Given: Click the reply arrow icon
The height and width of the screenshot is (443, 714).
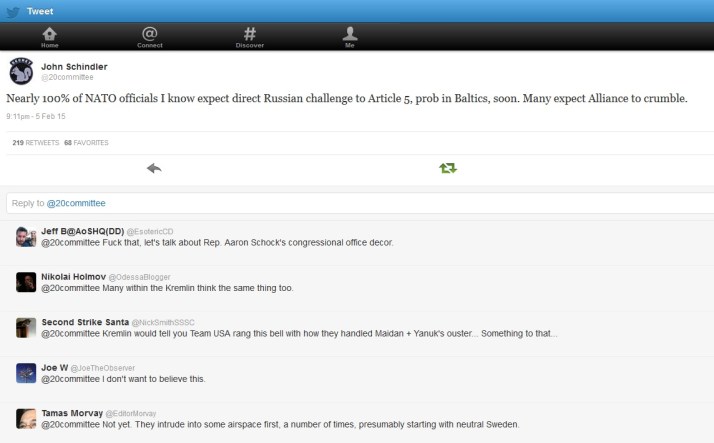Looking at the screenshot, I should point(153,168).
